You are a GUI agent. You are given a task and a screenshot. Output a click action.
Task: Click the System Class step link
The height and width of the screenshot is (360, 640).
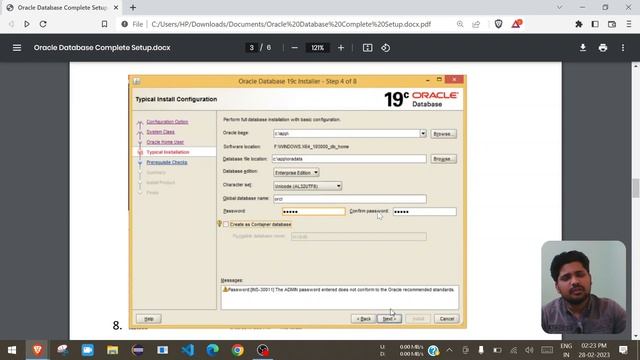(160, 132)
